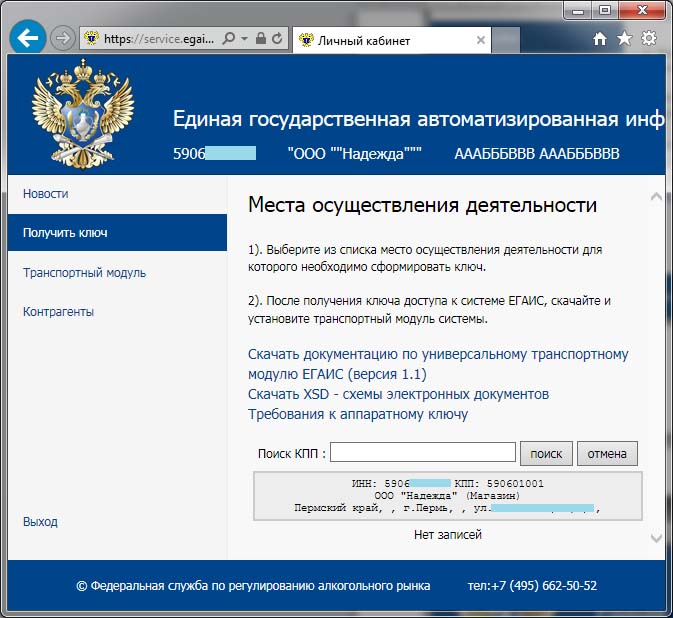This screenshot has width=673, height=618.
Task: Click the padlock security icon
Action: [x=261, y=38]
